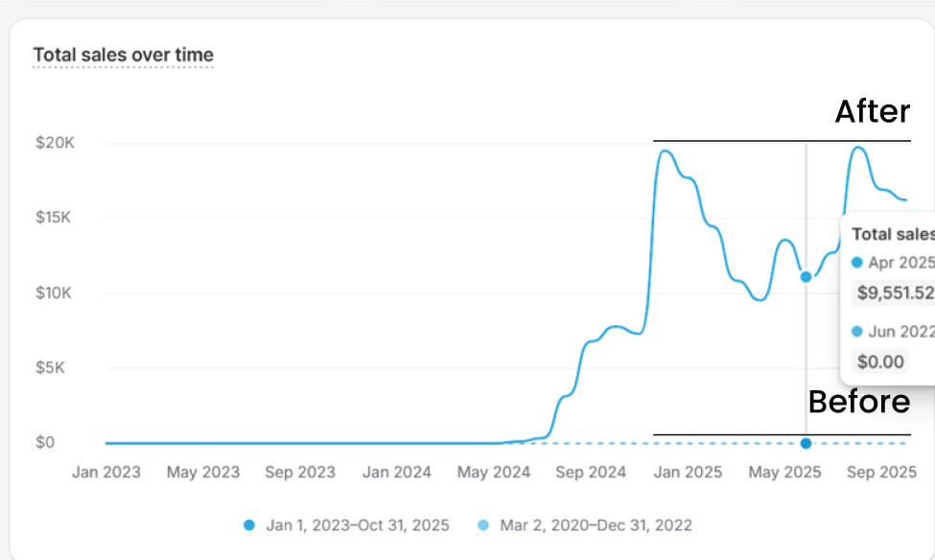
Task: Select the $0.00 value in the tooltip
Action: pyautogui.click(x=880, y=362)
